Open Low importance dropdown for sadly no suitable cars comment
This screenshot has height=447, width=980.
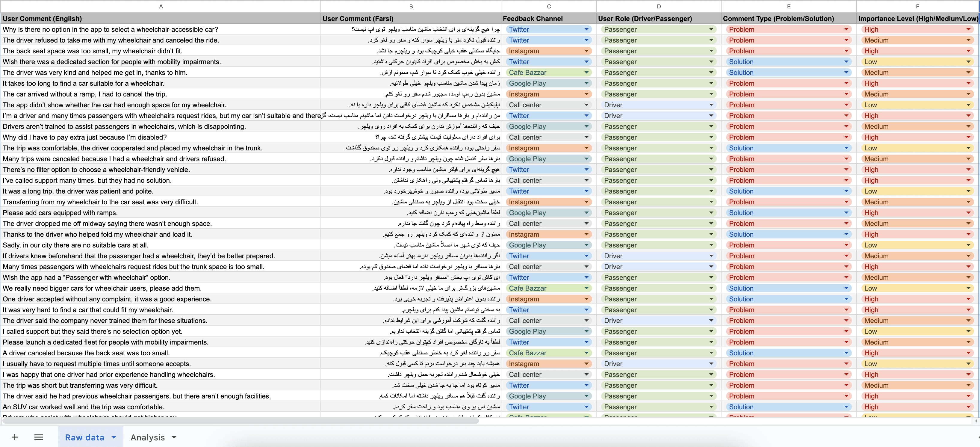(x=968, y=245)
